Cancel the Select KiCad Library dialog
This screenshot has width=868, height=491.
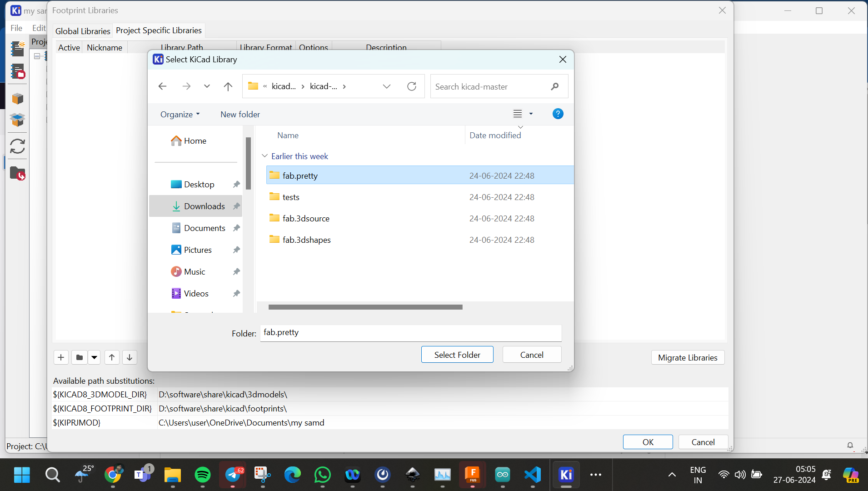(x=532, y=355)
